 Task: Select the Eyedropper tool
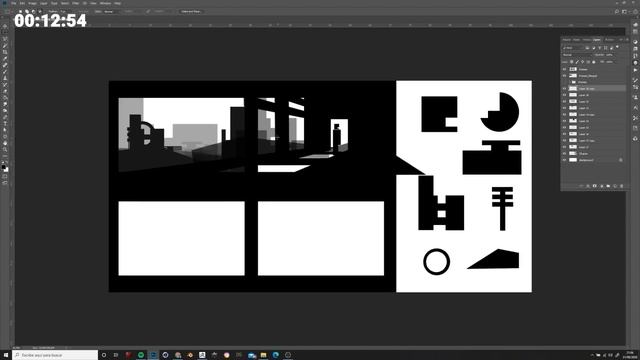click(5, 58)
